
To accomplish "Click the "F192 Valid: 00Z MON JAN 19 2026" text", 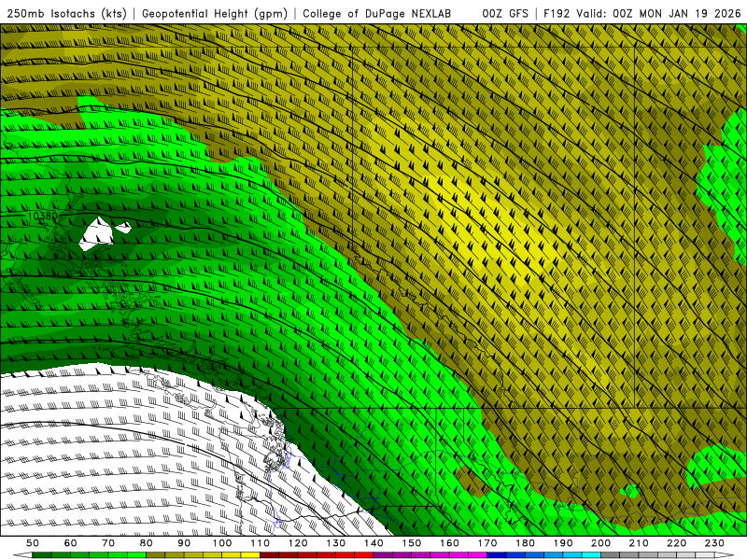I will [642, 14].
